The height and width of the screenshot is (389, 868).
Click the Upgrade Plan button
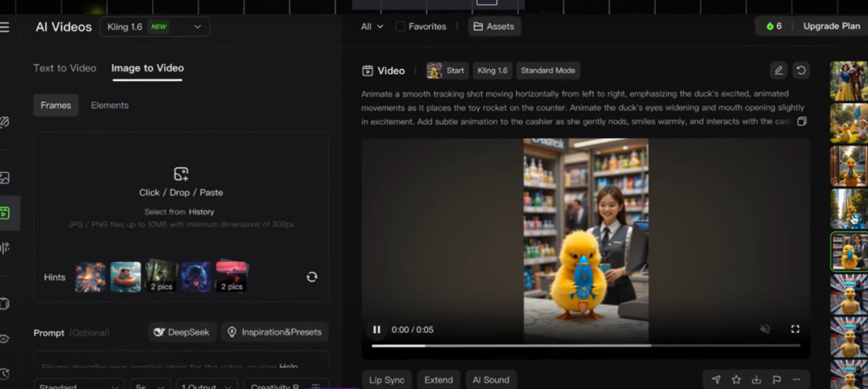click(x=831, y=27)
